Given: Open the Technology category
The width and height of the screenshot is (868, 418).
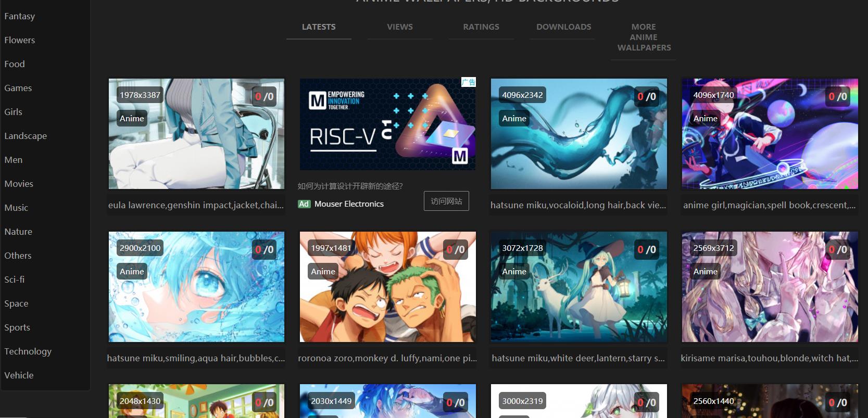Looking at the screenshot, I should pyautogui.click(x=28, y=351).
